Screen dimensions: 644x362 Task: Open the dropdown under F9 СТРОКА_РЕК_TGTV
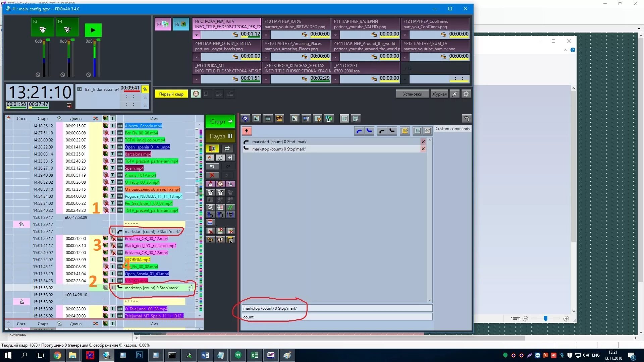pos(196,35)
